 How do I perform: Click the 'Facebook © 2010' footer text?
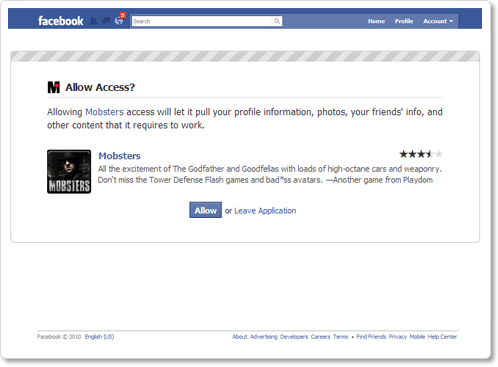(x=59, y=337)
